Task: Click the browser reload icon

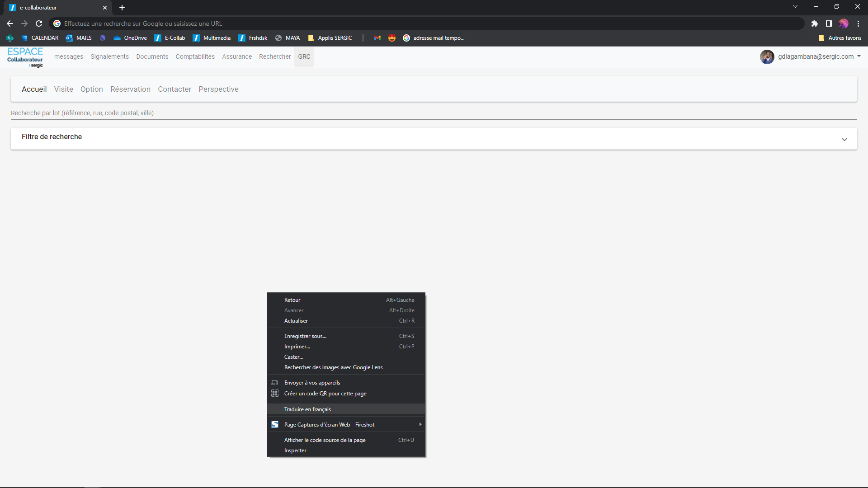Action: pyautogui.click(x=39, y=23)
